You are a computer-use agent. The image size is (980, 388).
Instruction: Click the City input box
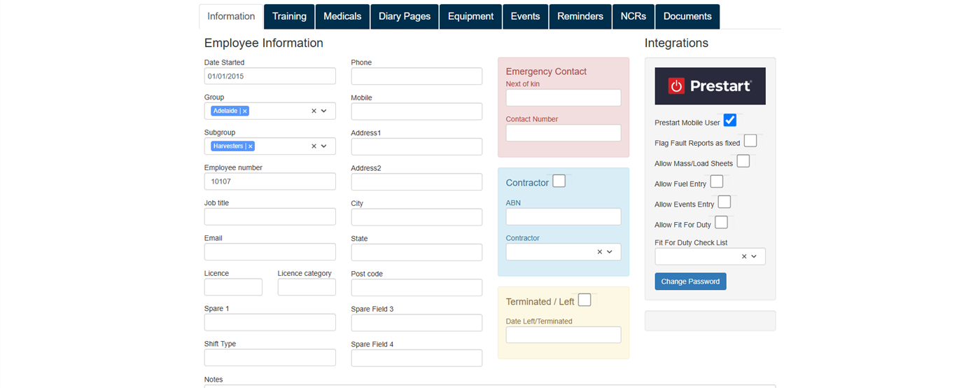click(x=416, y=217)
